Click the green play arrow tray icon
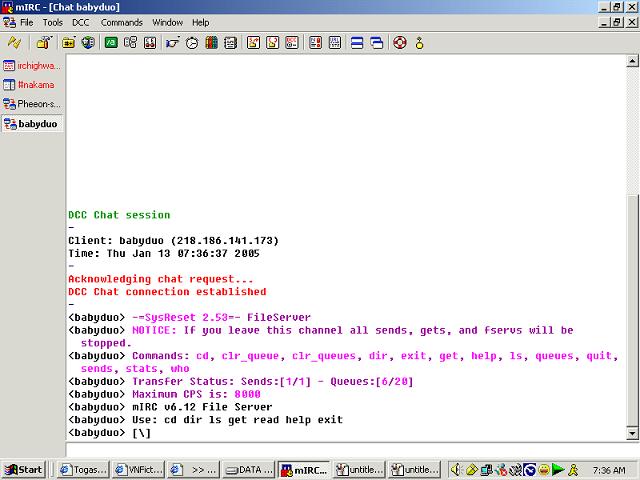Viewport: 640px width, 480px height. pos(558,470)
